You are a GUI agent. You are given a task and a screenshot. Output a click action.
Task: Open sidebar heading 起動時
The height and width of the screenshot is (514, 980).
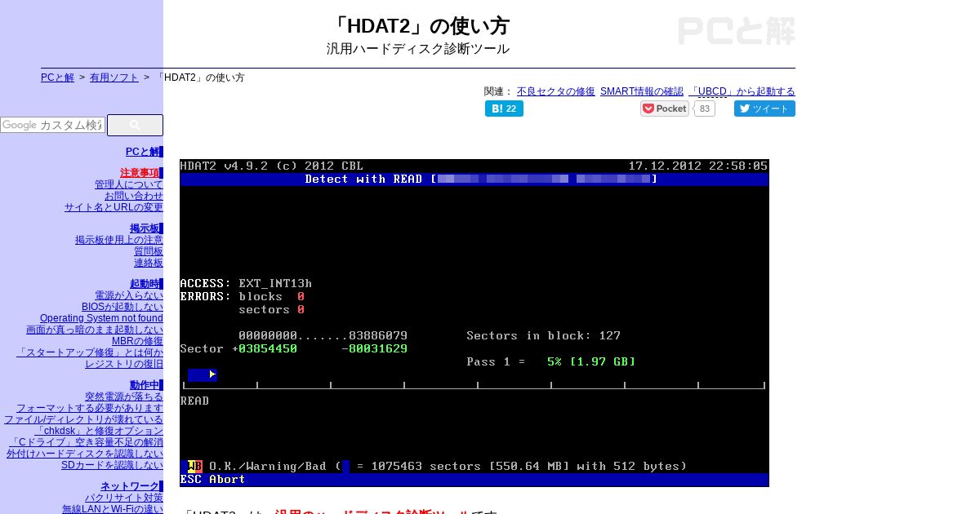point(145,284)
